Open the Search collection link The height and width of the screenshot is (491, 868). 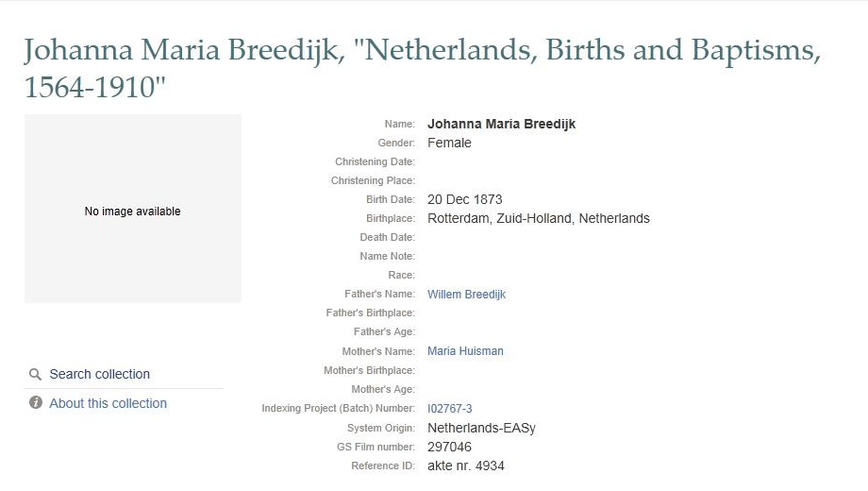click(99, 374)
